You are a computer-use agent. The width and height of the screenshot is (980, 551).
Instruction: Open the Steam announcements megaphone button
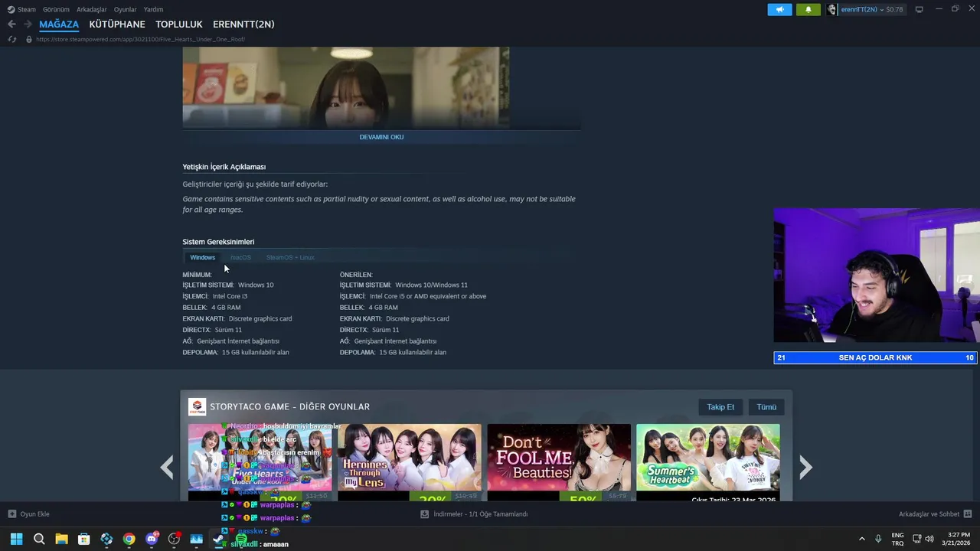(779, 9)
